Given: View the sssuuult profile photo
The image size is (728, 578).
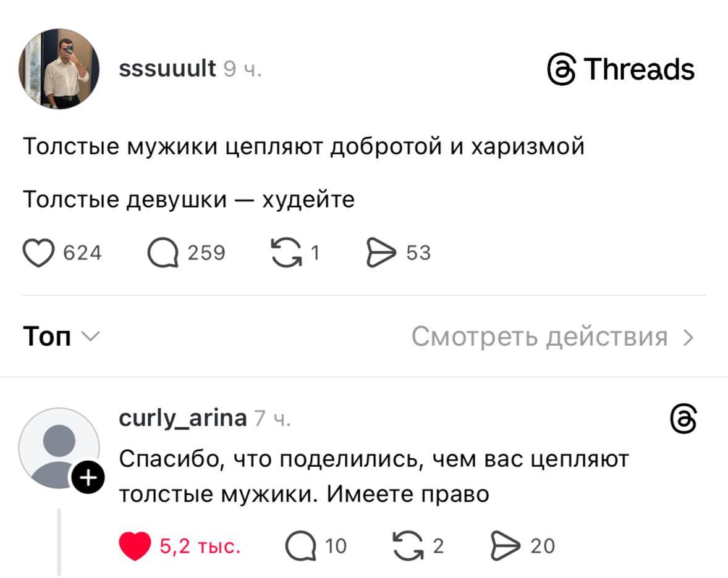Looking at the screenshot, I should [59, 69].
